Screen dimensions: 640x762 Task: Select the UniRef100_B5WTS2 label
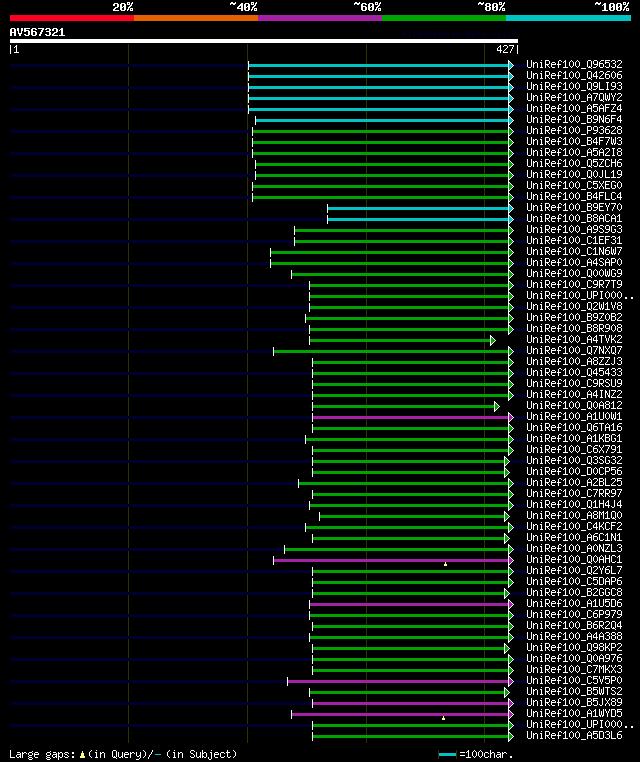574,691
